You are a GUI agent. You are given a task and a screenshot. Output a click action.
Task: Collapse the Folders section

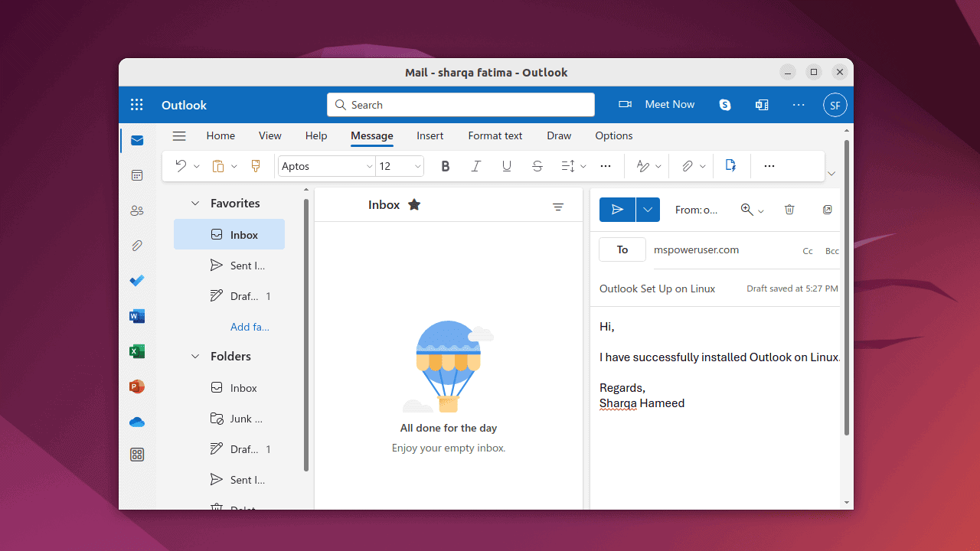194,357
